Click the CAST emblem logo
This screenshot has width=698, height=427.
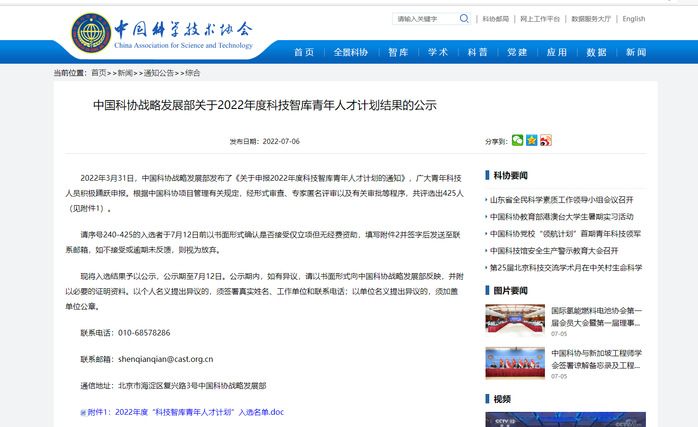point(91,33)
